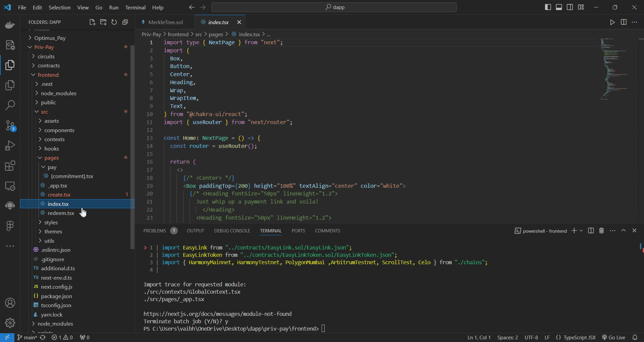Open the Docker activity bar view

point(10,25)
